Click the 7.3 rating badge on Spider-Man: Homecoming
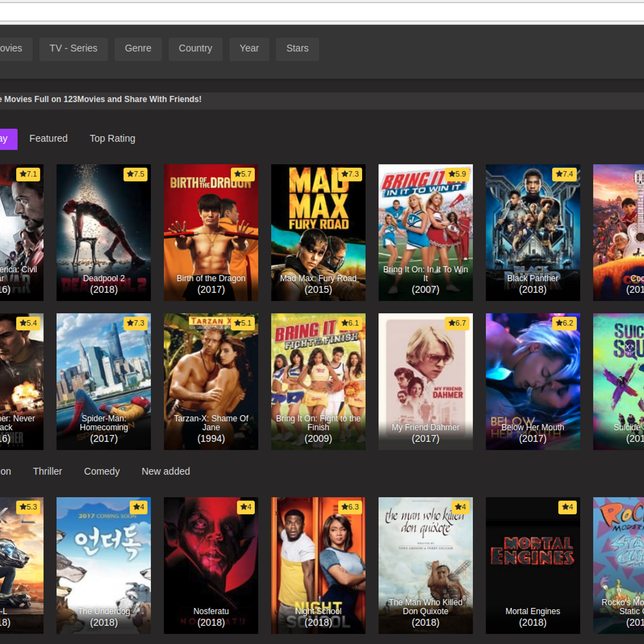 pos(136,323)
